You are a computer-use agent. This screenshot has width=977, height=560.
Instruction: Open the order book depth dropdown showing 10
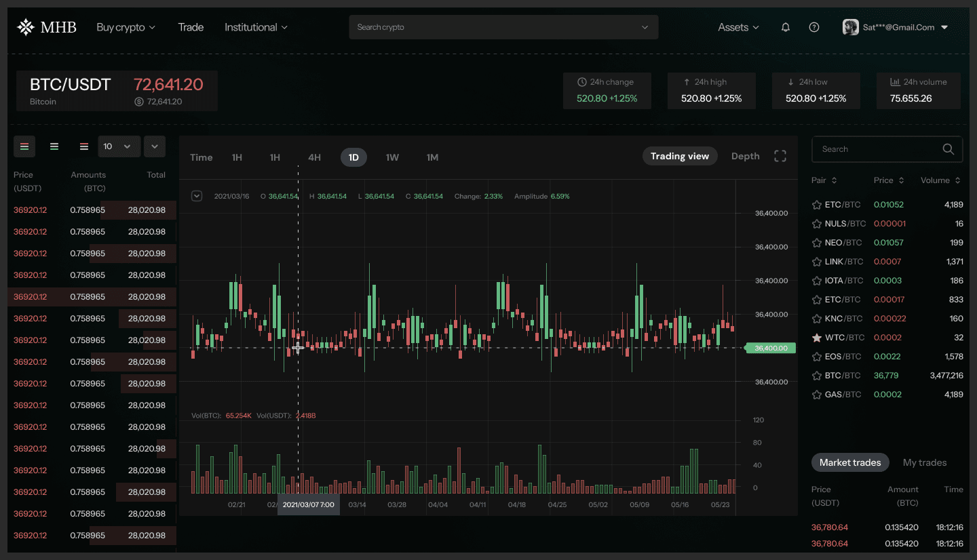[119, 146]
